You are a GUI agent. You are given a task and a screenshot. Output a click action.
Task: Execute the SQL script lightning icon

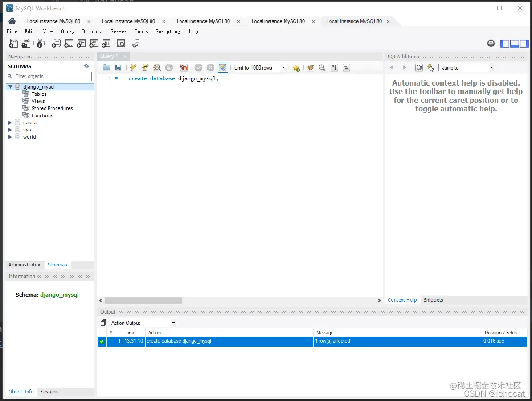point(133,68)
